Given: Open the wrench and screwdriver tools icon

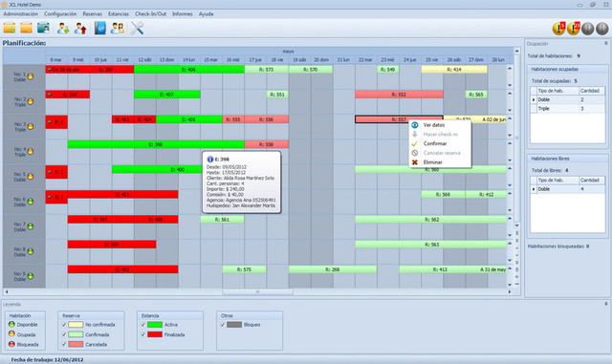Looking at the screenshot, I should click(137, 28).
